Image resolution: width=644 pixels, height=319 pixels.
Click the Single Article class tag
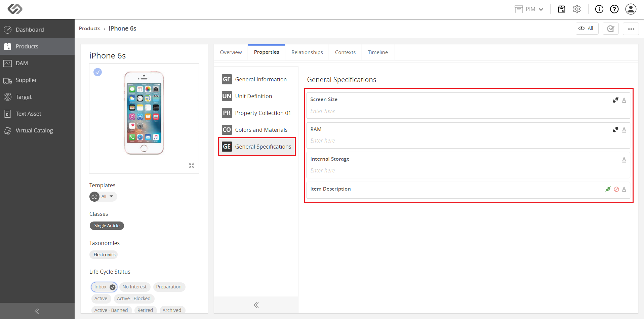pyautogui.click(x=107, y=226)
